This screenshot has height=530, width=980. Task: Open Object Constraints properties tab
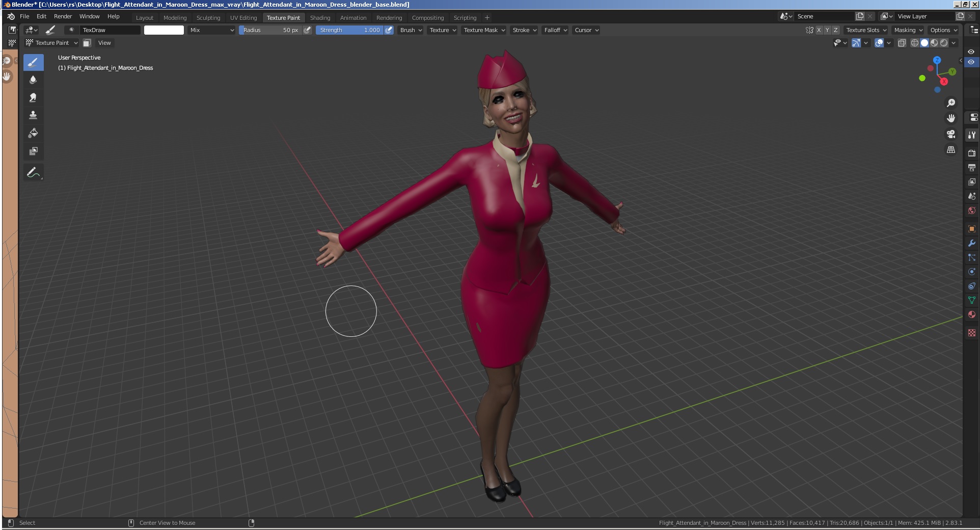[x=972, y=286]
